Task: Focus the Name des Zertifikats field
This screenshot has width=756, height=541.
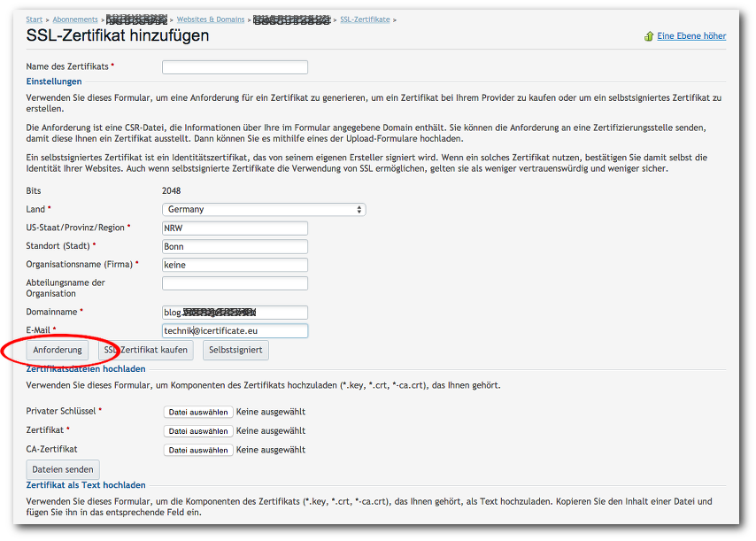Action: point(235,67)
